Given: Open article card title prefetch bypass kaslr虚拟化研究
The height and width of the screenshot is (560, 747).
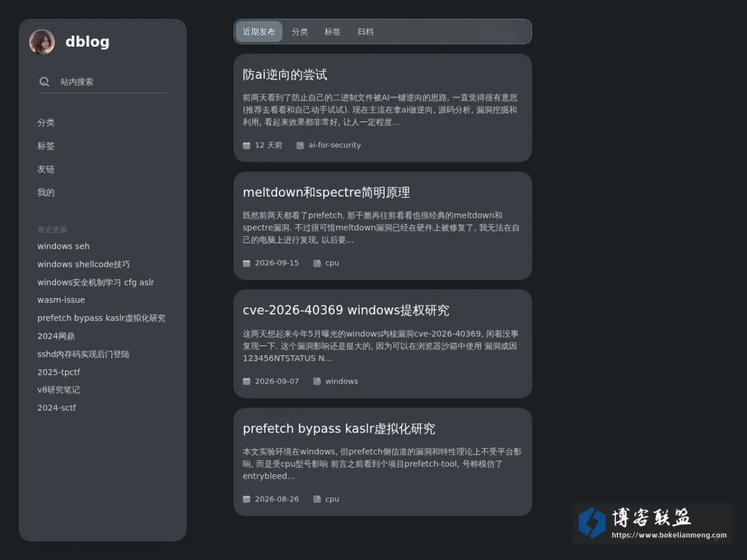Looking at the screenshot, I should 339,429.
